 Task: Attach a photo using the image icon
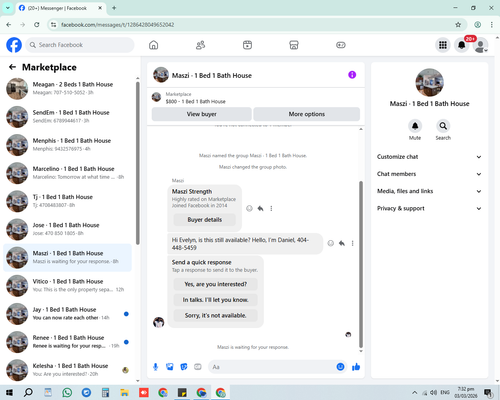tap(170, 367)
